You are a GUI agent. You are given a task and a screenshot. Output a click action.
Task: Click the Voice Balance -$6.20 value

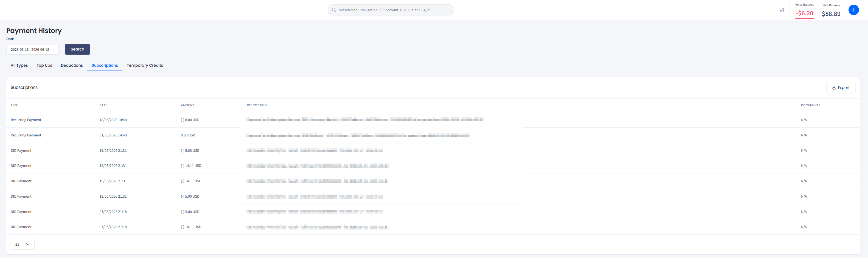(x=804, y=13)
